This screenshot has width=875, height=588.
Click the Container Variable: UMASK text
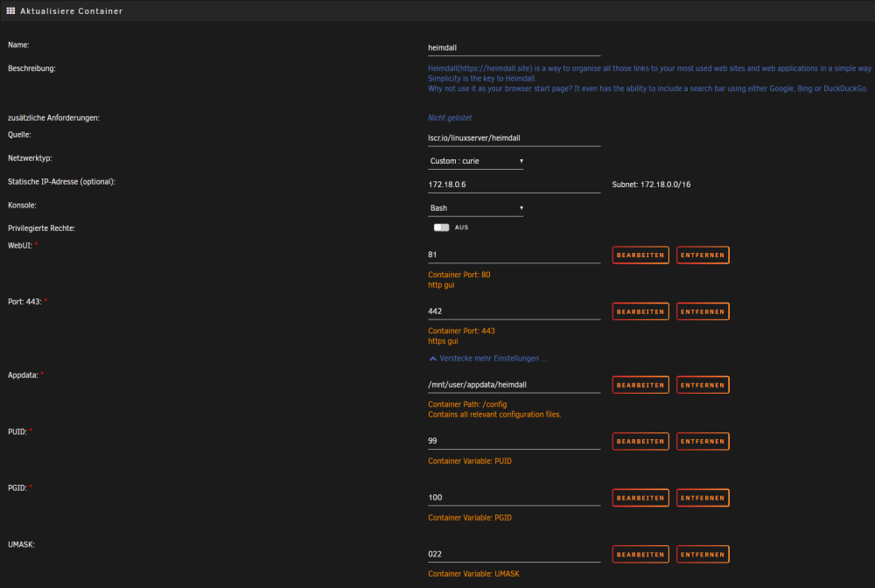tap(473, 573)
